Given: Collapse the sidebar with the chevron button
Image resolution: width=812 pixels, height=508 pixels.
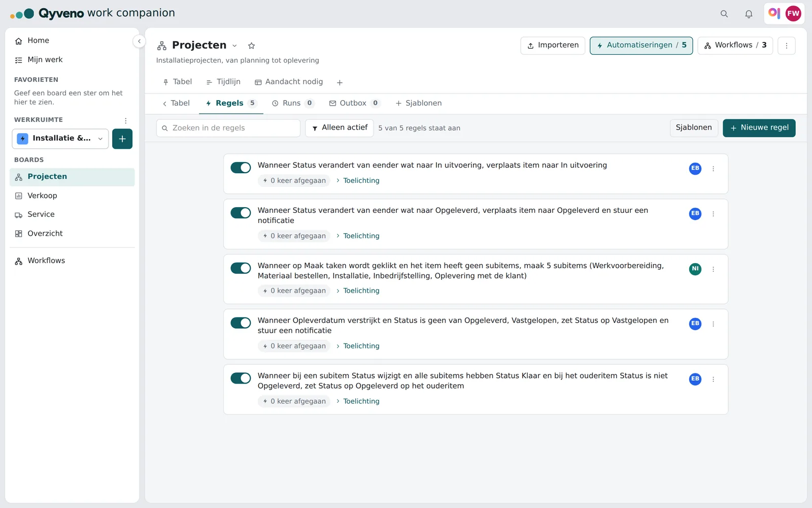Looking at the screenshot, I should point(139,41).
